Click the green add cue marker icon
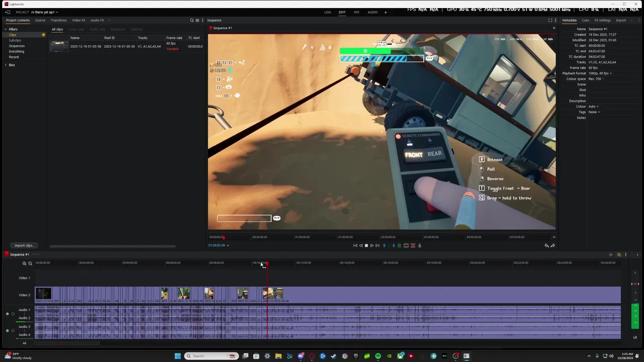The height and width of the screenshot is (362, 644). (x=399, y=245)
